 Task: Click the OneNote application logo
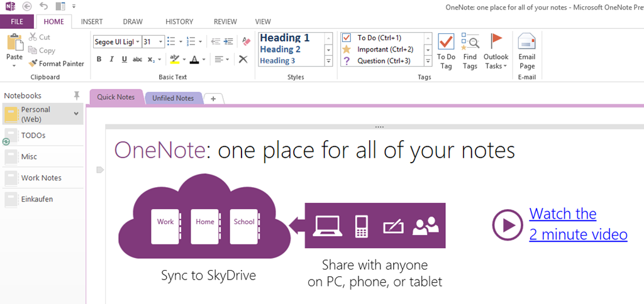[x=10, y=6]
